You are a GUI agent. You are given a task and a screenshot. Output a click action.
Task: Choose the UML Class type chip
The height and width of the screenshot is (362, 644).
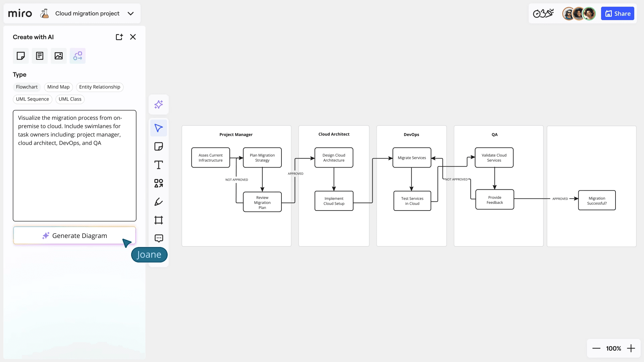(x=70, y=99)
